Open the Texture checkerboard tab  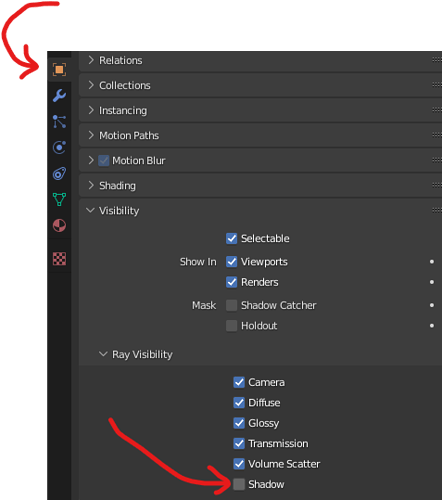coord(59,259)
